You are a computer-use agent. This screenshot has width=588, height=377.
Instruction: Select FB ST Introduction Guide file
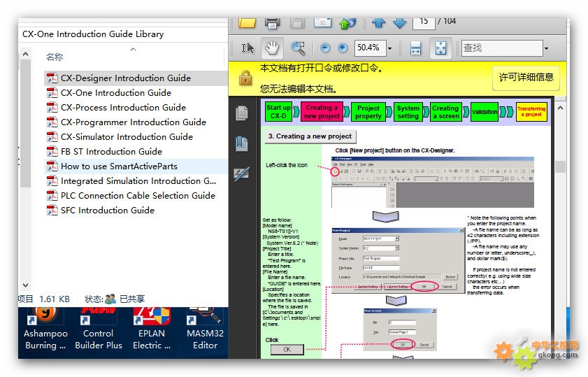click(x=111, y=151)
